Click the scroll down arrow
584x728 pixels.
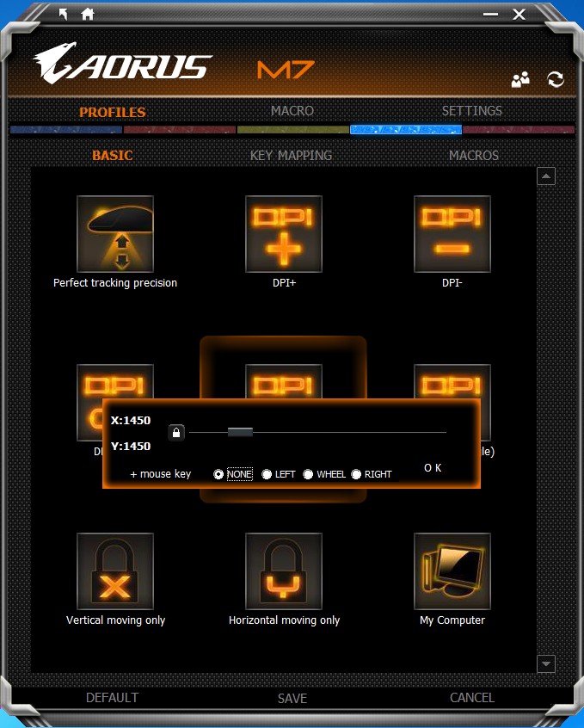(546, 664)
